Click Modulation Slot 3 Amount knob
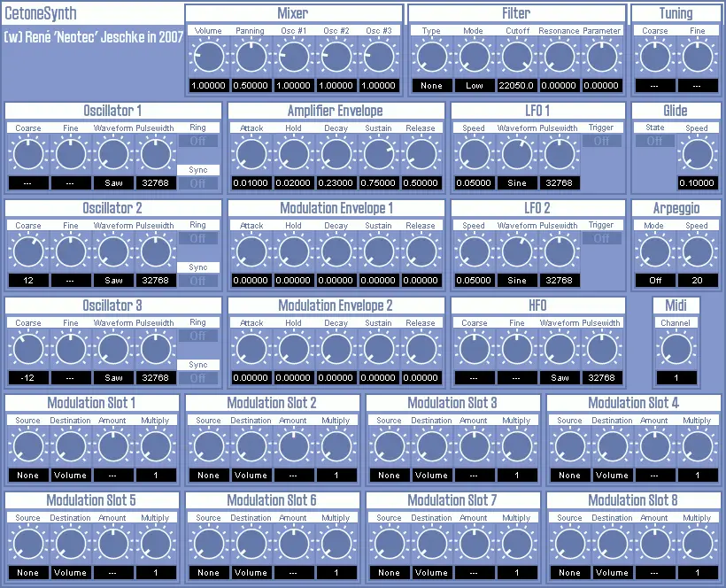This screenshot has height=588, width=726. 475,446
